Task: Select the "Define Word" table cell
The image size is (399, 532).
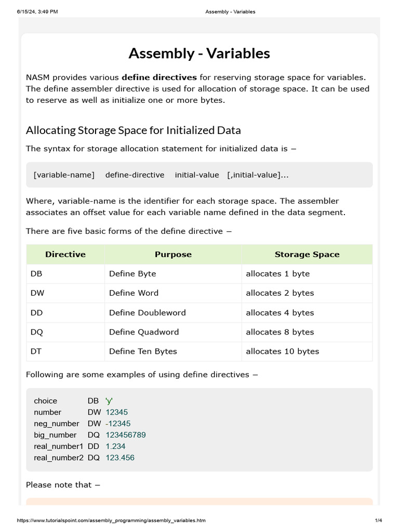Action: click(x=134, y=293)
